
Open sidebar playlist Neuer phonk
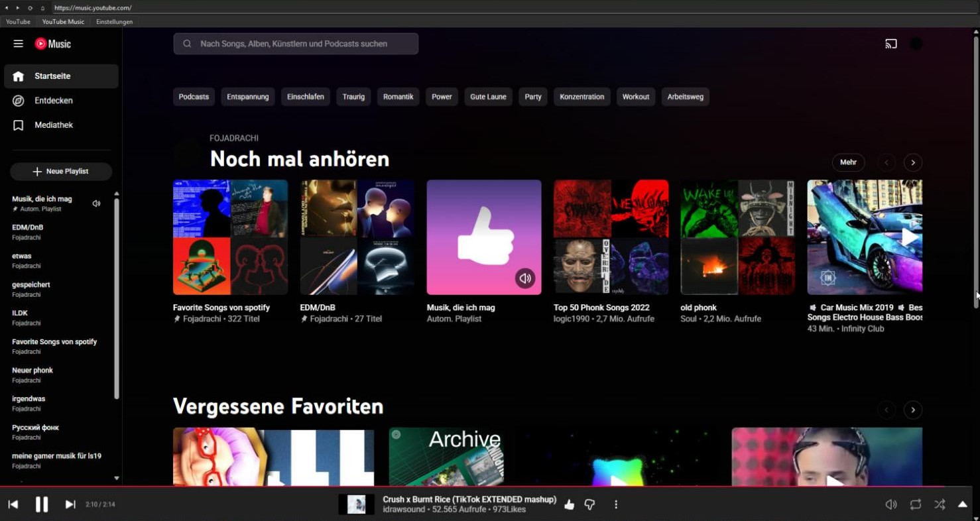[x=61, y=375]
